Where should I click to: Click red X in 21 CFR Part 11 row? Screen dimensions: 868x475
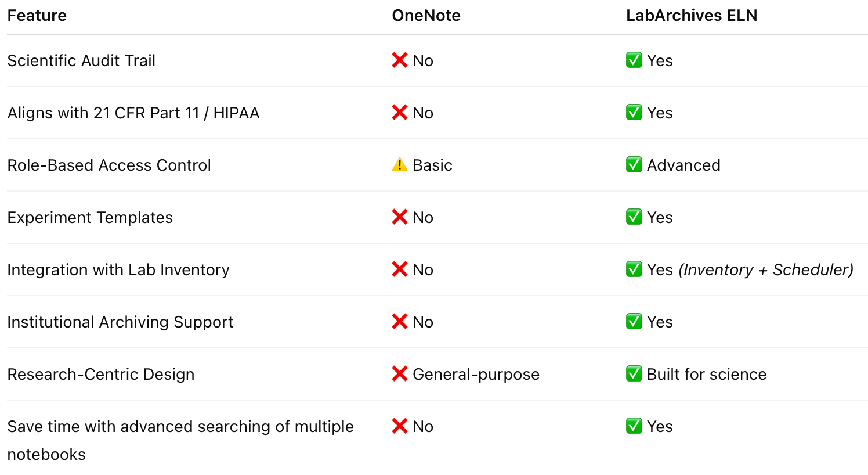(x=400, y=113)
